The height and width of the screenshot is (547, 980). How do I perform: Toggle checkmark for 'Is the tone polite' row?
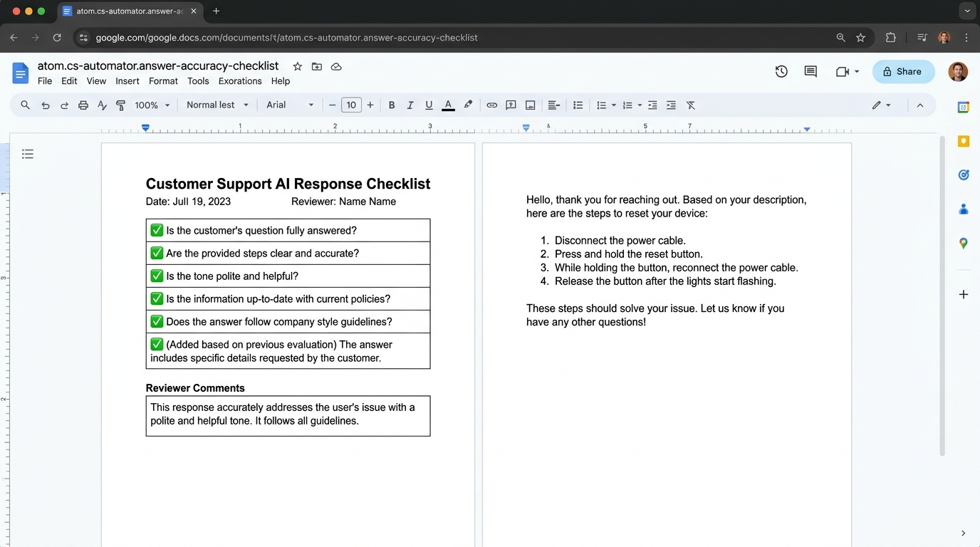[157, 276]
